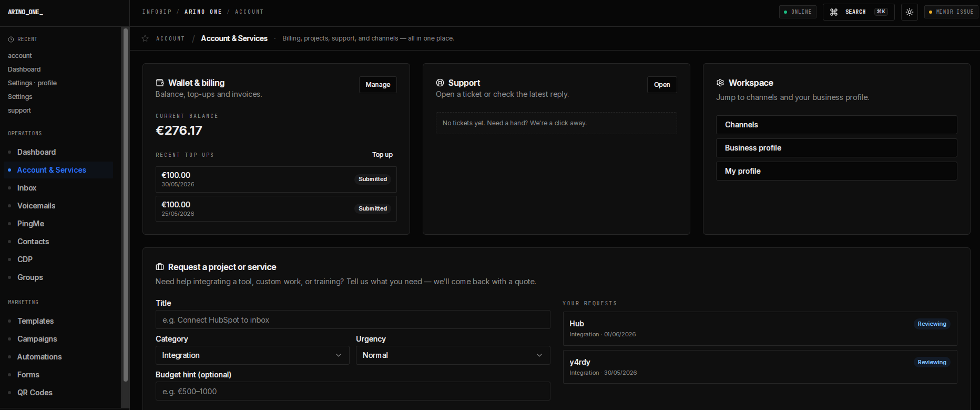
Task: Open recent item 'Dashboard'
Action: pyautogui.click(x=24, y=69)
